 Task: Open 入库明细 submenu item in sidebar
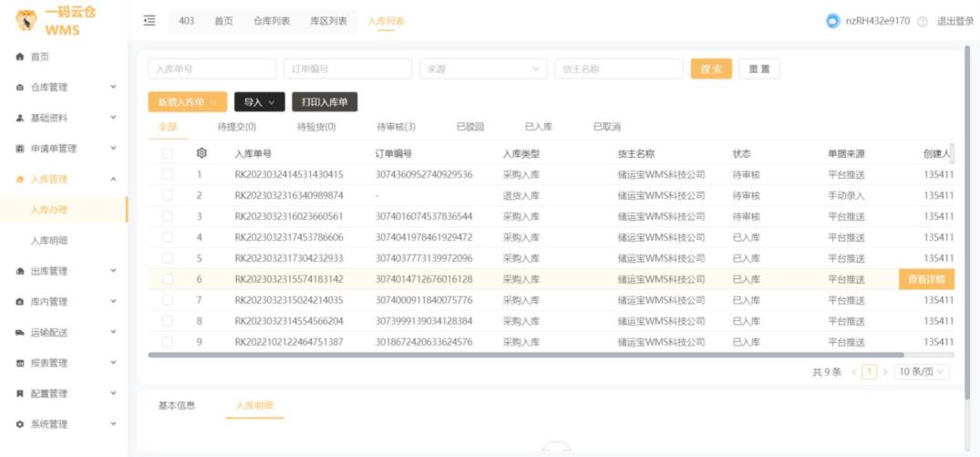(48, 241)
